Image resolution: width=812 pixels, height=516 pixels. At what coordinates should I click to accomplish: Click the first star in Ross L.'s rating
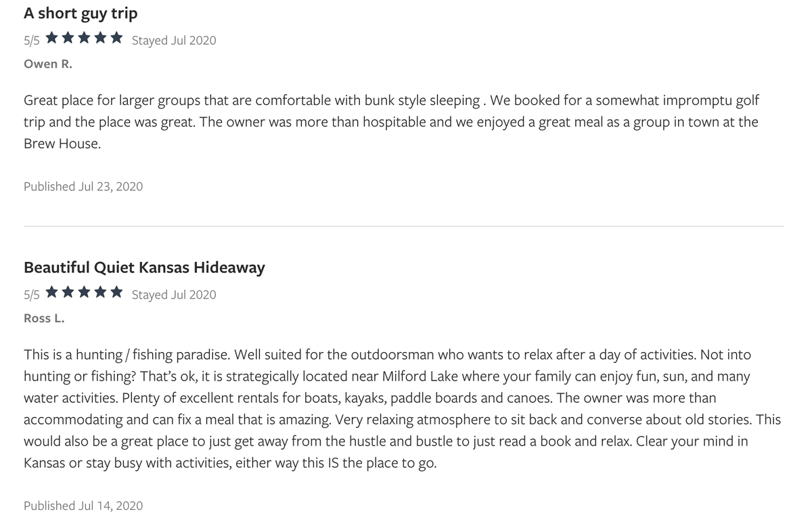(x=52, y=293)
